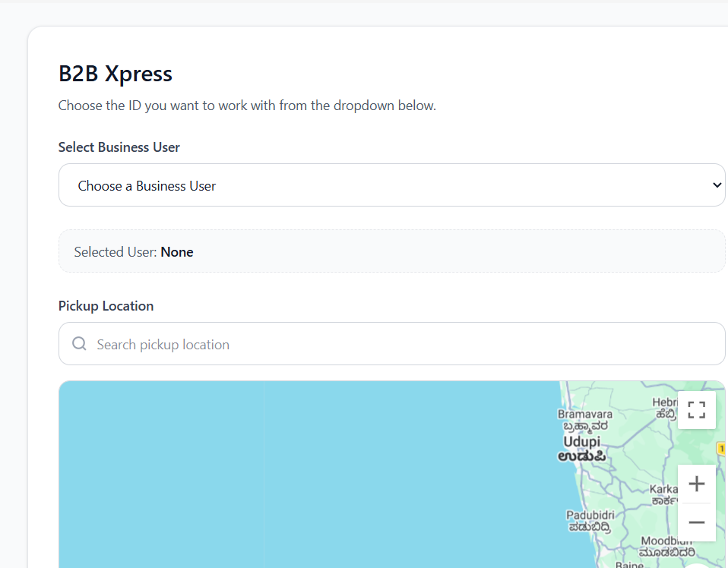The height and width of the screenshot is (568, 728).
Task: Click the magnifier search icon
Action: [79, 344]
